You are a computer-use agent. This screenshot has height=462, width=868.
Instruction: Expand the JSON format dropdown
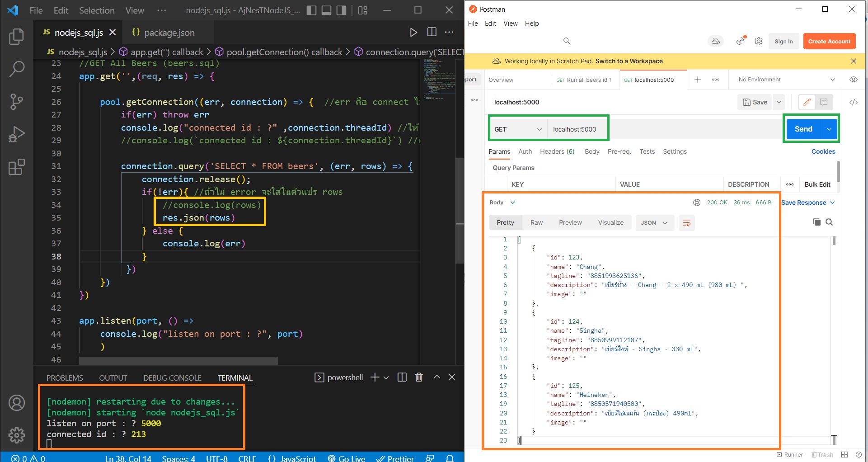[654, 223]
